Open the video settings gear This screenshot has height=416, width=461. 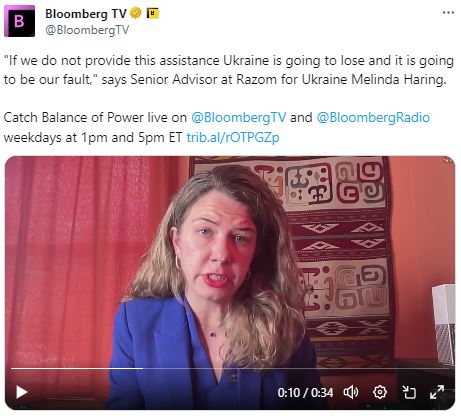(x=380, y=392)
